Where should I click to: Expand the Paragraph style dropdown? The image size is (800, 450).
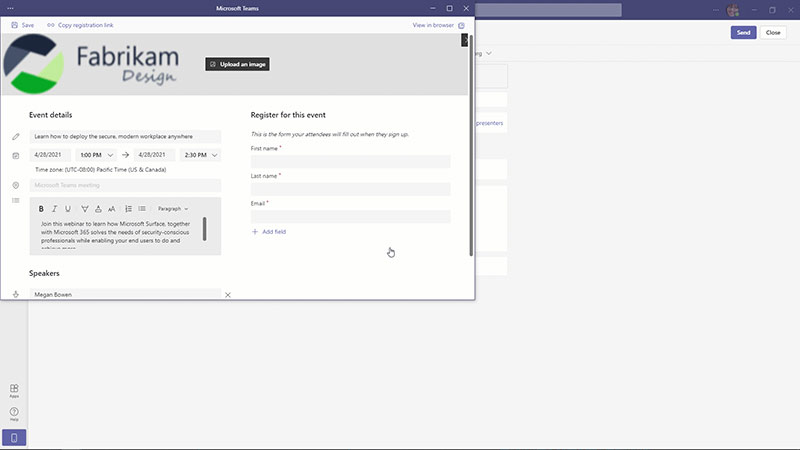173,209
